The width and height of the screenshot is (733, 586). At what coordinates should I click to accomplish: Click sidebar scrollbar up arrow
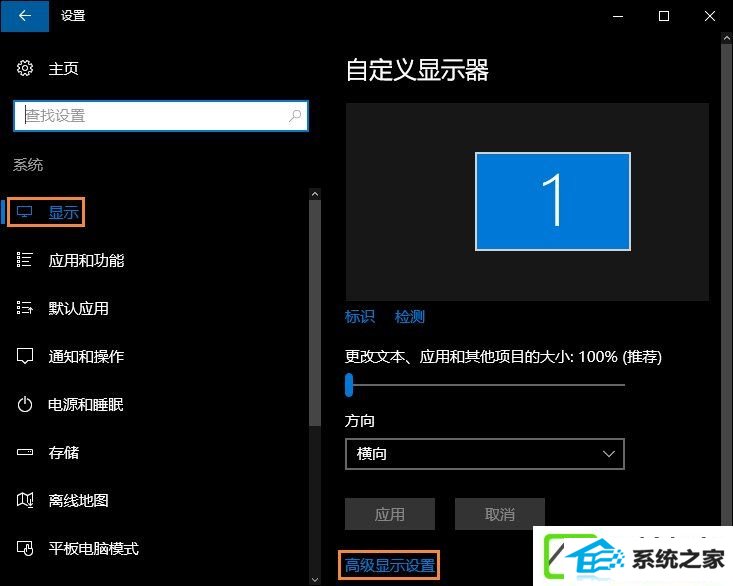click(x=315, y=193)
